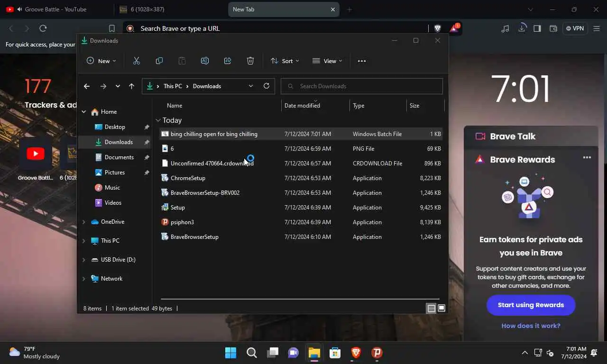
Task: Open the View dropdown
Action: point(327,61)
